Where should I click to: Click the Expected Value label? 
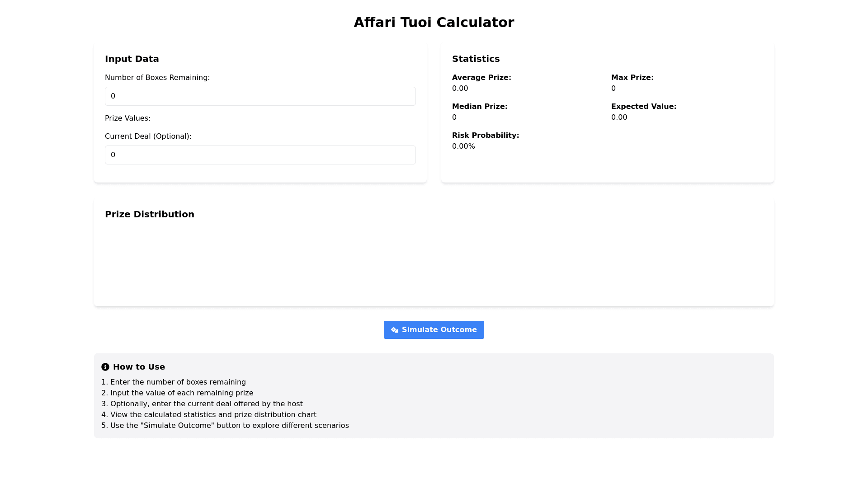point(643,107)
